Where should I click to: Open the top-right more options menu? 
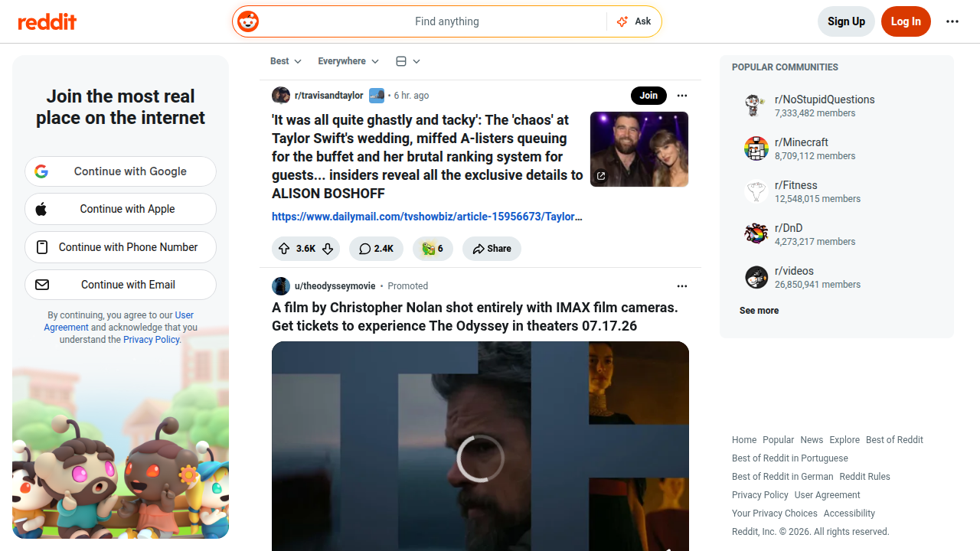pyautogui.click(x=952, y=21)
